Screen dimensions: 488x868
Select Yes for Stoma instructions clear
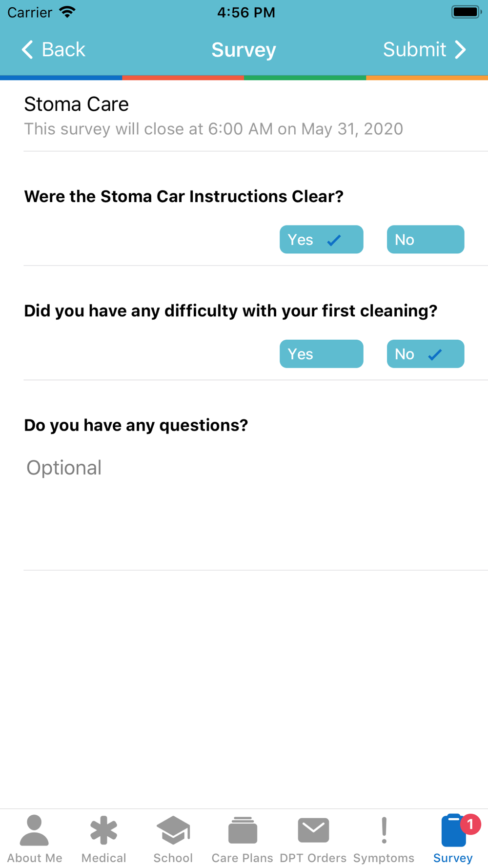321,239
